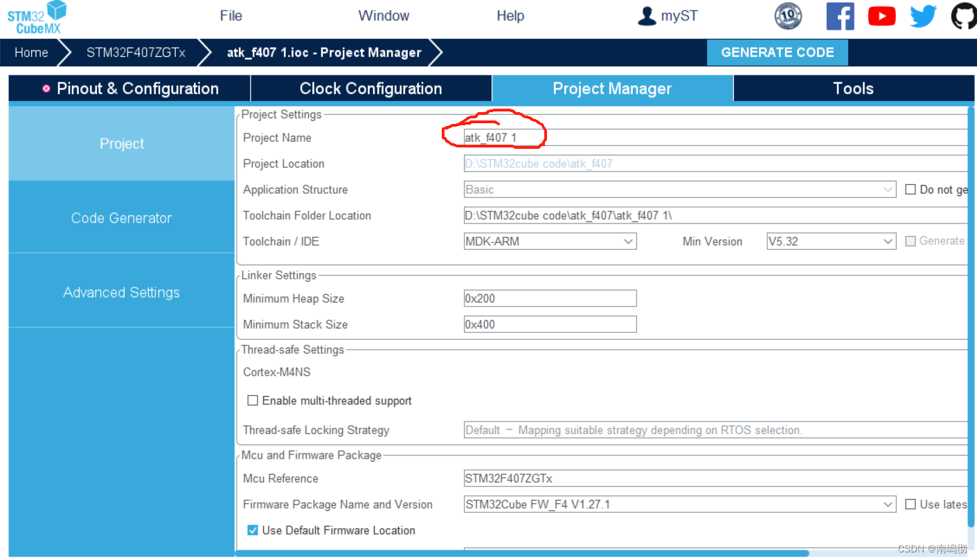Click the GENERATE CODE button
This screenshot has height=560, width=977.
click(x=777, y=53)
